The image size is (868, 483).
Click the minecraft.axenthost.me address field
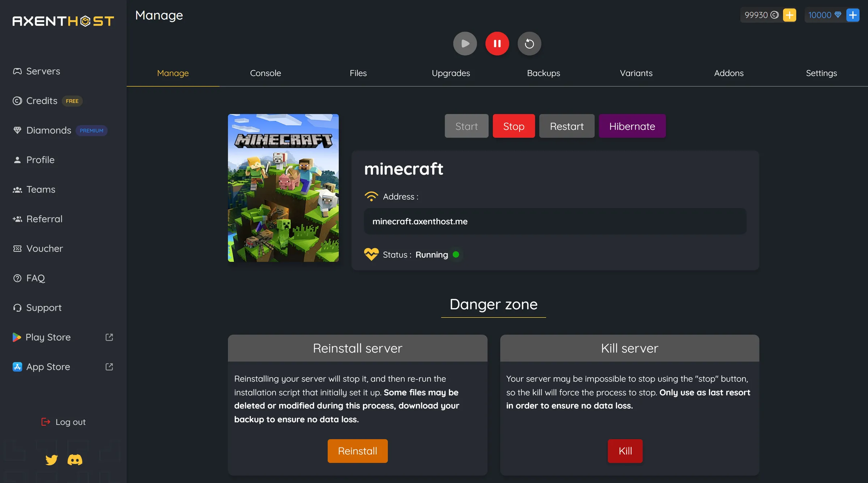(x=556, y=221)
